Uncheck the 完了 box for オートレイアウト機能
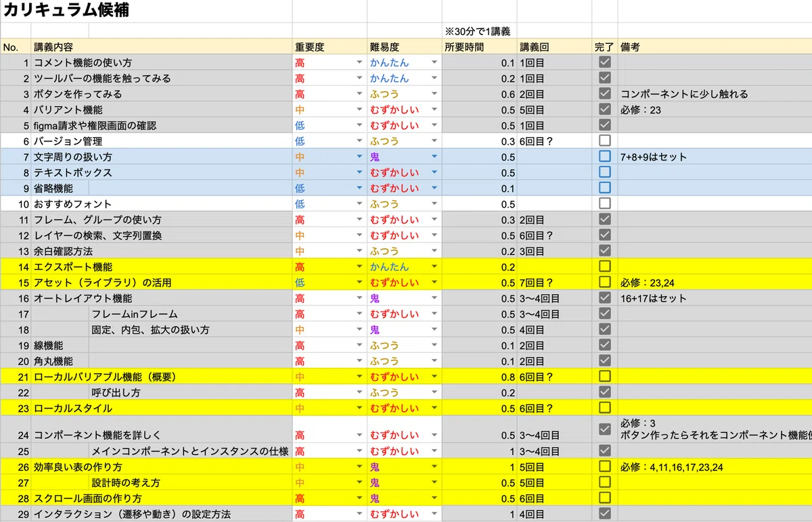Screen dimensions: 812x522 (x=605, y=298)
